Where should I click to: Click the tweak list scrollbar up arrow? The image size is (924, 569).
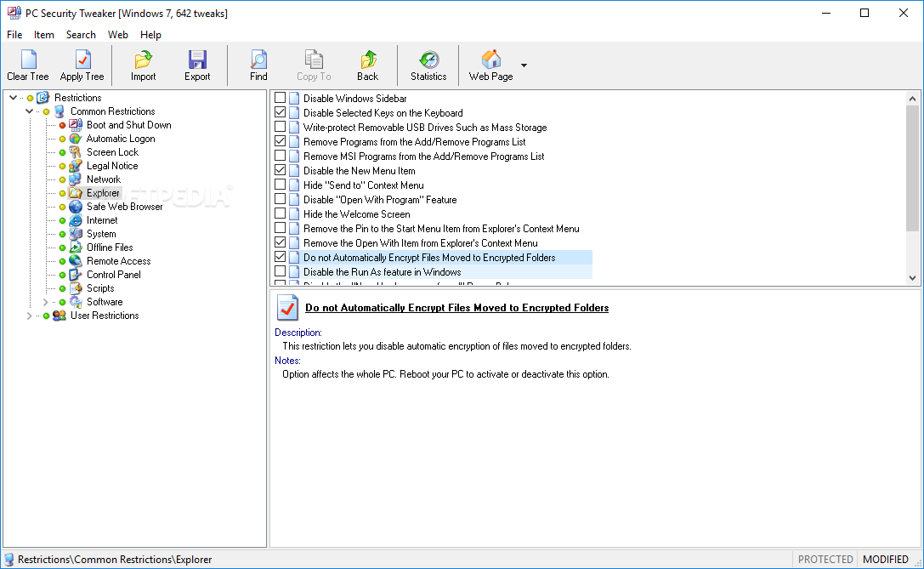click(x=912, y=99)
